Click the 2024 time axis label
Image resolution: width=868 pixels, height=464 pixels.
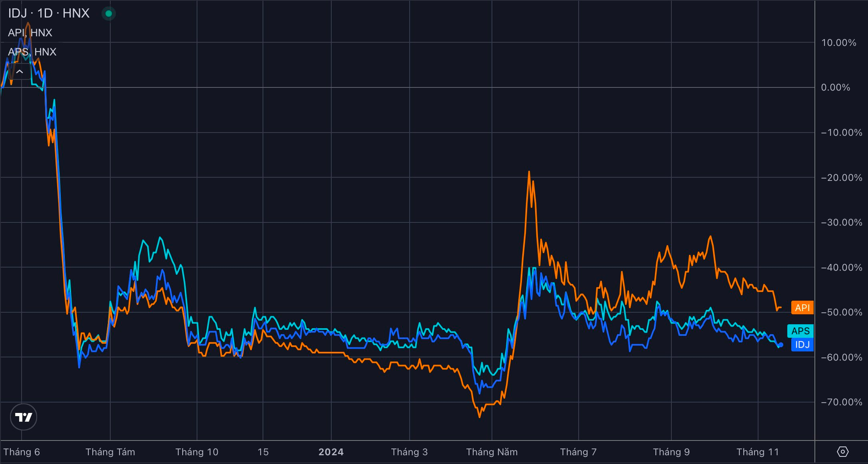331,452
